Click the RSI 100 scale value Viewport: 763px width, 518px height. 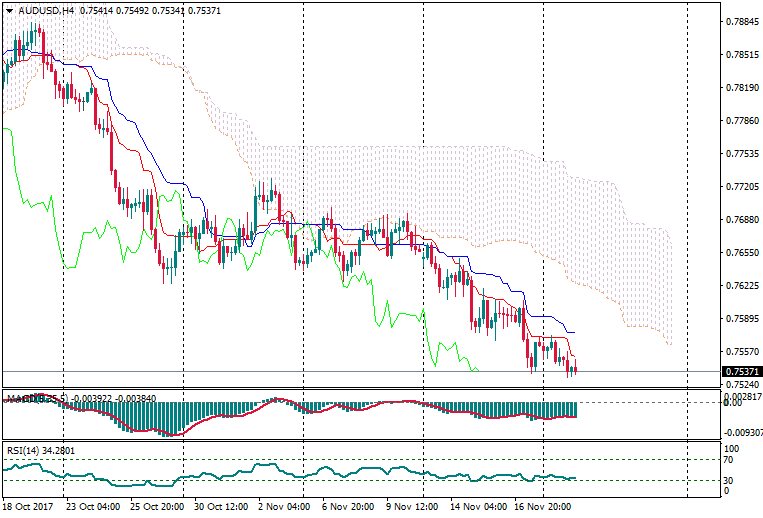[x=730, y=449]
